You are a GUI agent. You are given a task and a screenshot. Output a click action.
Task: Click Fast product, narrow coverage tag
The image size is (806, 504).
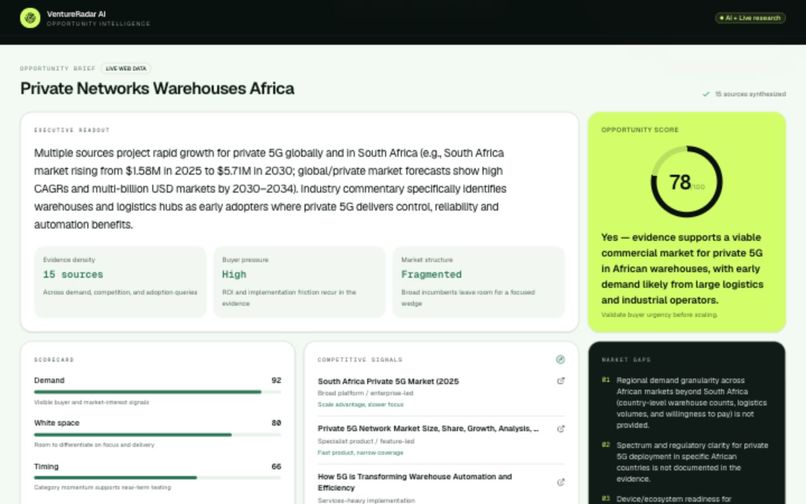click(x=360, y=453)
